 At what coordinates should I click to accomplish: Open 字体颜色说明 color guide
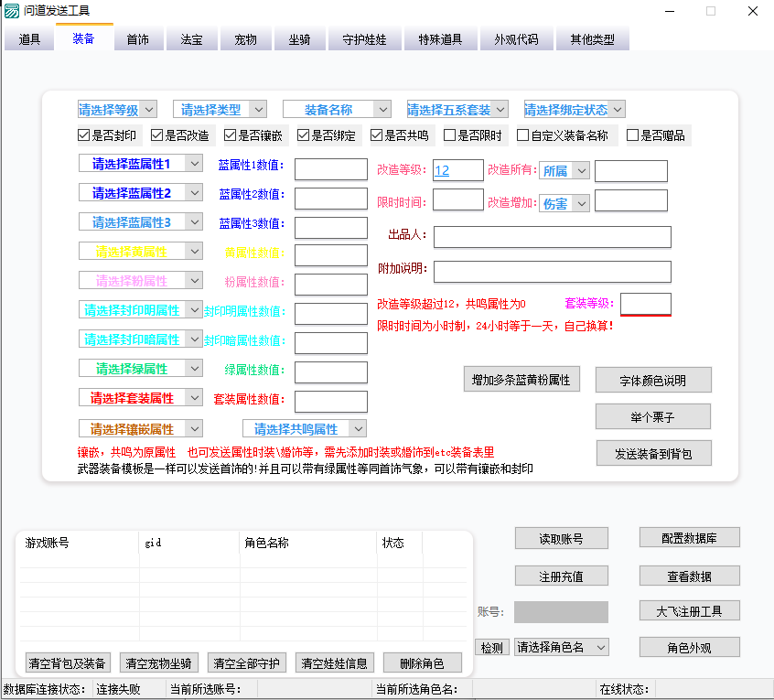point(653,381)
